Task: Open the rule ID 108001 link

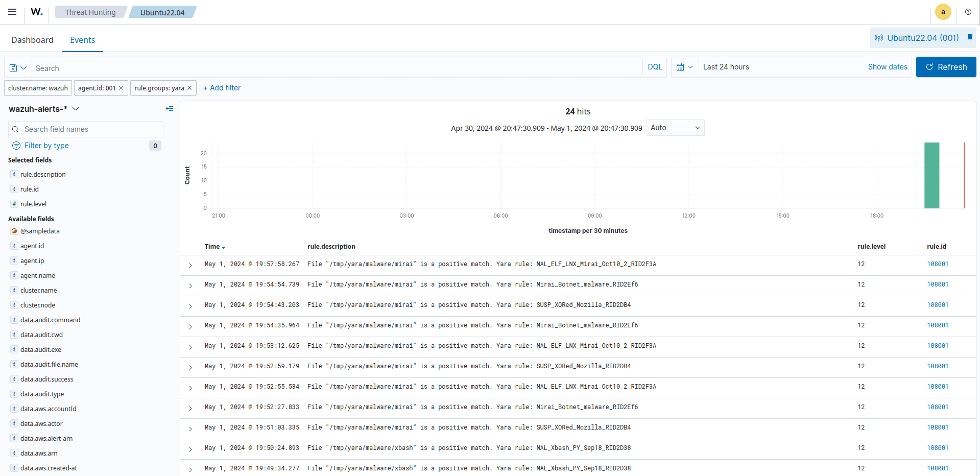Action: tap(938, 264)
